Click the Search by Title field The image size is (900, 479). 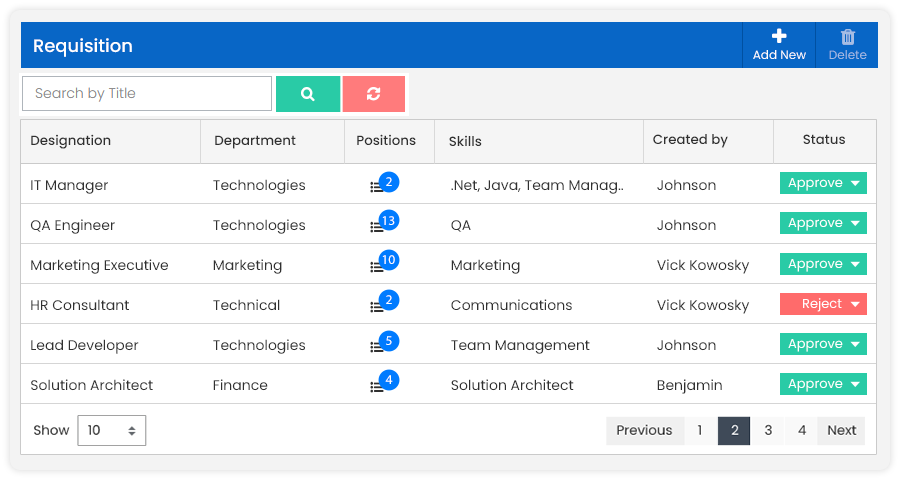click(x=147, y=94)
